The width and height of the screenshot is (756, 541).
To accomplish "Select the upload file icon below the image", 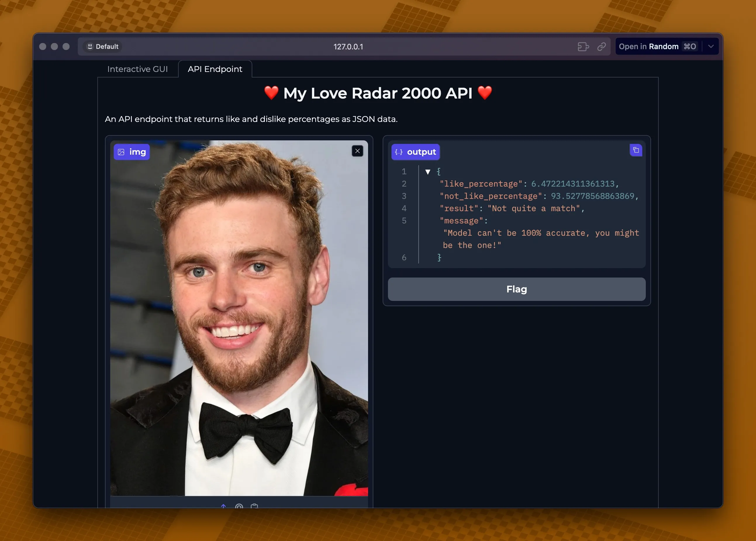I will 224,506.
